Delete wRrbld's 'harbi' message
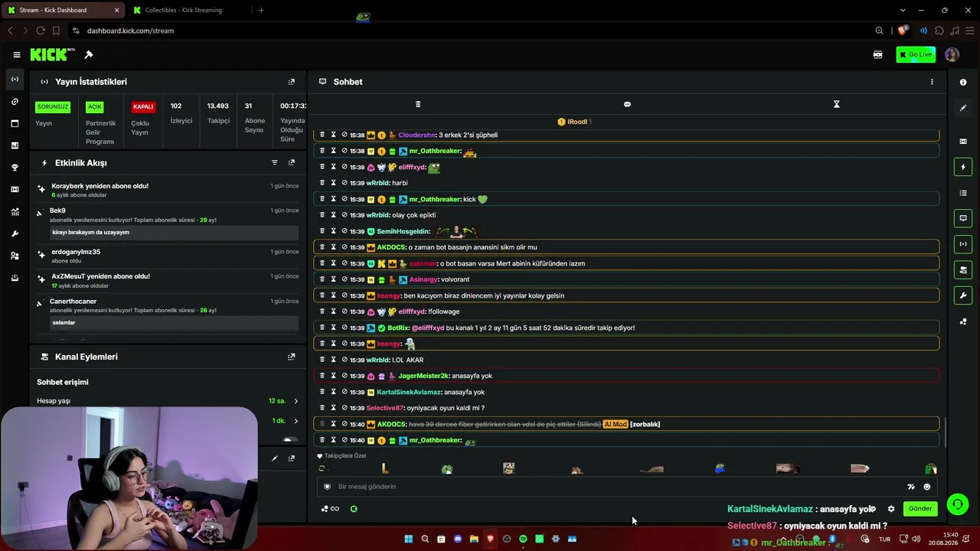 pos(322,183)
